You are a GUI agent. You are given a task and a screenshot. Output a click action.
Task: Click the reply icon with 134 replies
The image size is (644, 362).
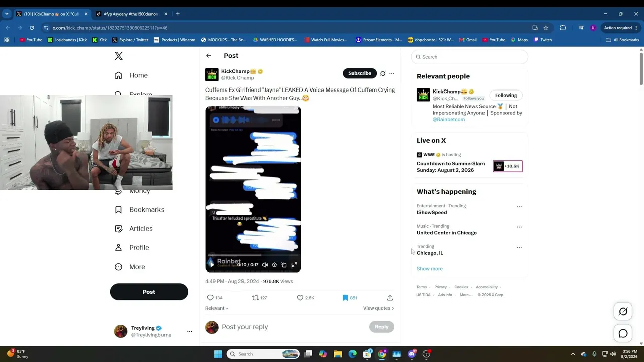[215, 298]
